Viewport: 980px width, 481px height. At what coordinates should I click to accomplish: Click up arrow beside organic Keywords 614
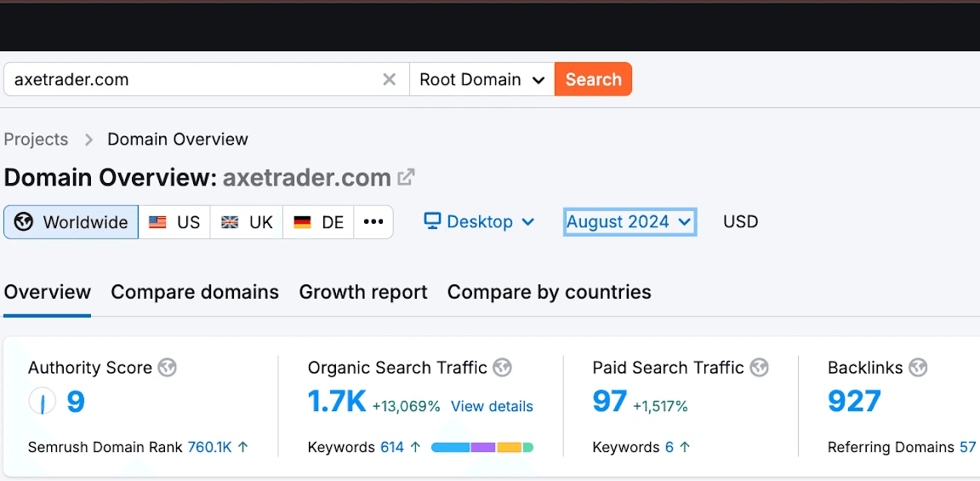(416, 447)
